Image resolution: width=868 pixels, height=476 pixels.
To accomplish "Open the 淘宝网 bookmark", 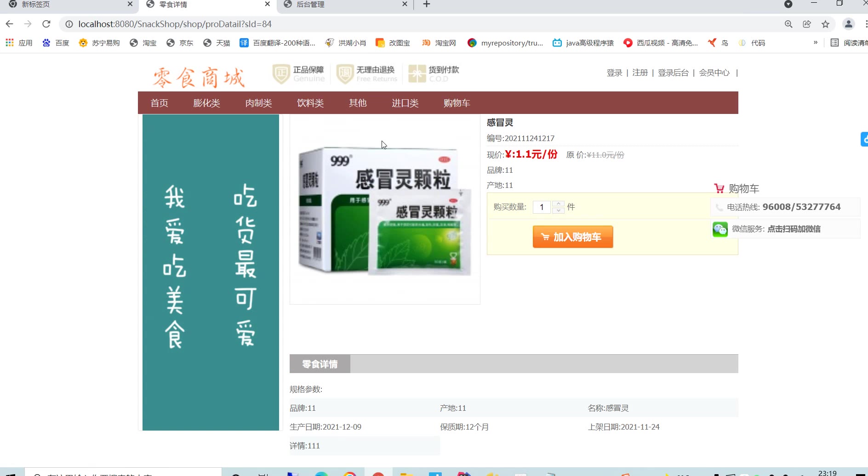I will [439, 43].
